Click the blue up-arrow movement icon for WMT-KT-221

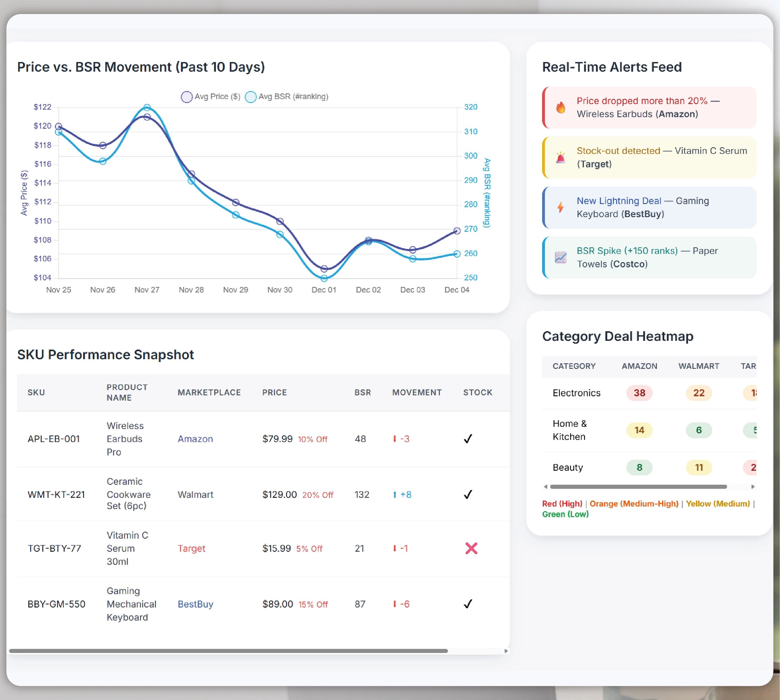395,495
